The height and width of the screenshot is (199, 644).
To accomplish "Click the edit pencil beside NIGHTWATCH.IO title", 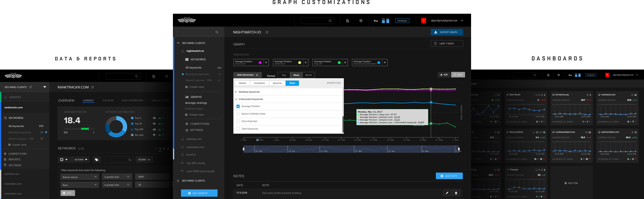I will point(267,32).
